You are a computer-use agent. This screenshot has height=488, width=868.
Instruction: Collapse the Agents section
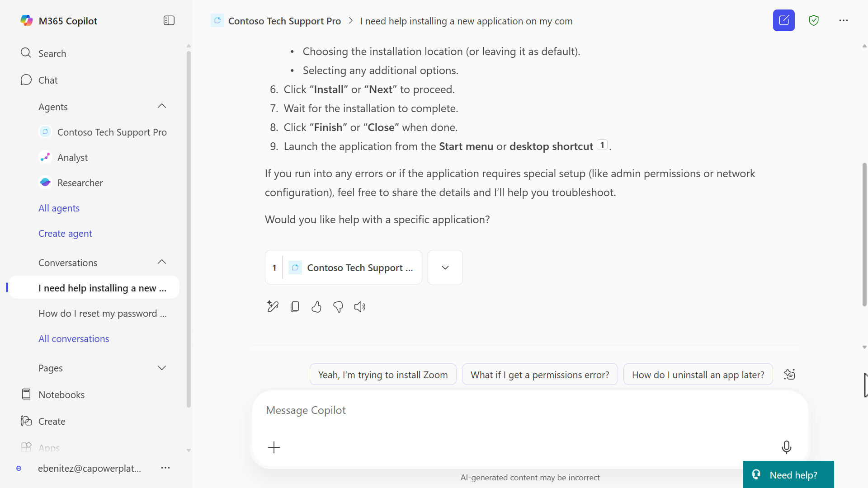pyautogui.click(x=162, y=106)
